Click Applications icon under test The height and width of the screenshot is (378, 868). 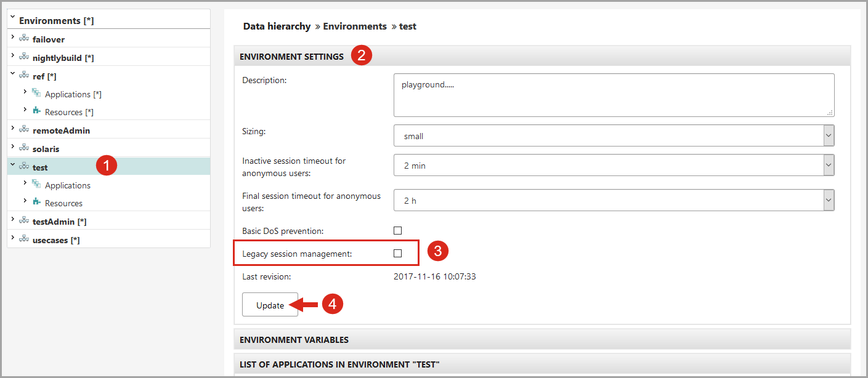click(36, 185)
